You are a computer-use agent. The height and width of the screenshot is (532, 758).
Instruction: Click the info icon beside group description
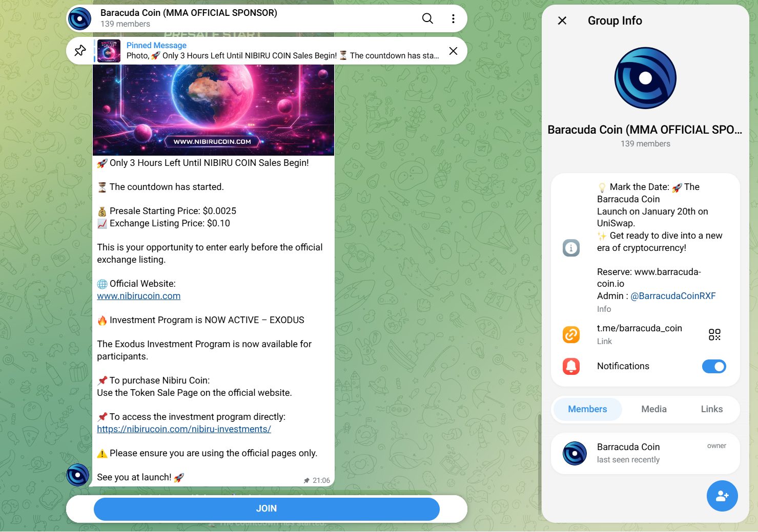point(571,248)
